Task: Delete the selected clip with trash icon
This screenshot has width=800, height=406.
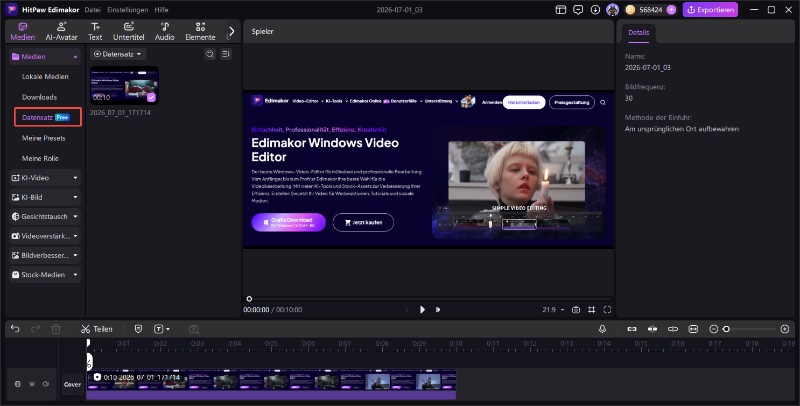Action: point(56,329)
